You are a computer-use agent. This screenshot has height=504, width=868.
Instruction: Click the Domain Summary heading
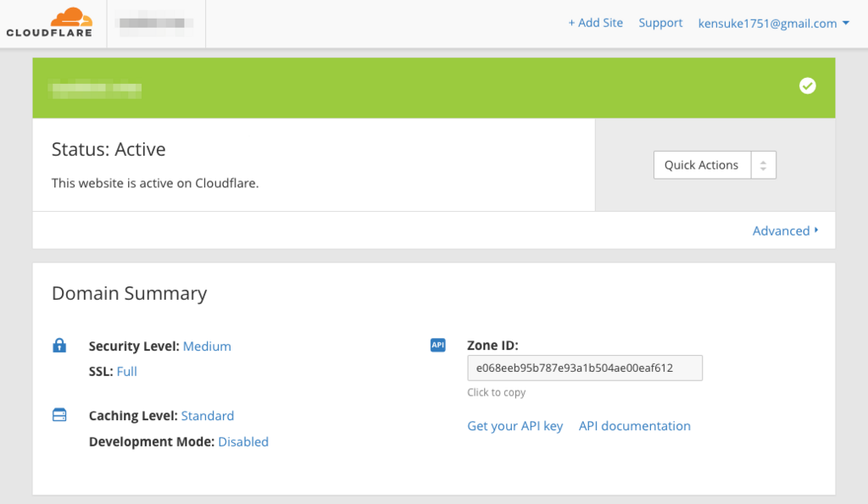(x=129, y=293)
